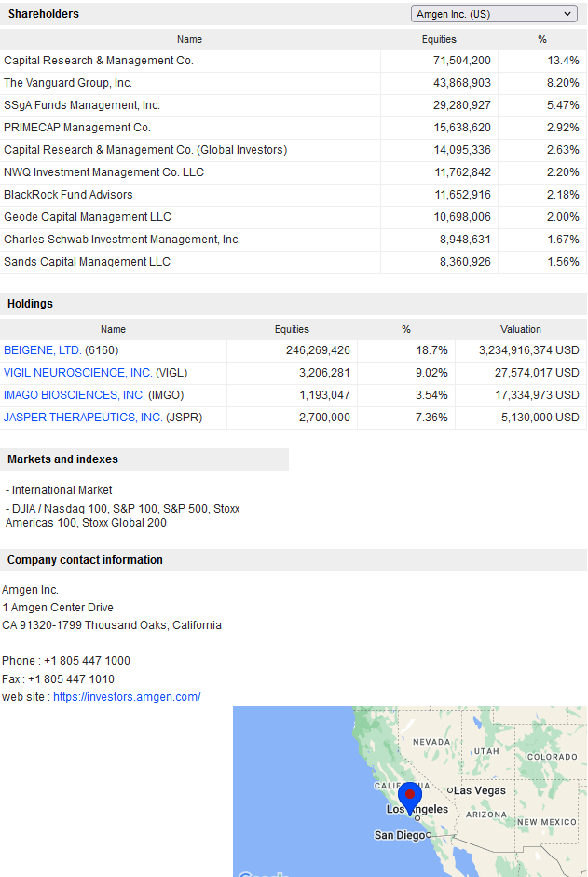Select Capital Research & Management Co. row name
The height and width of the screenshot is (877, 588).
coord(99,61)
